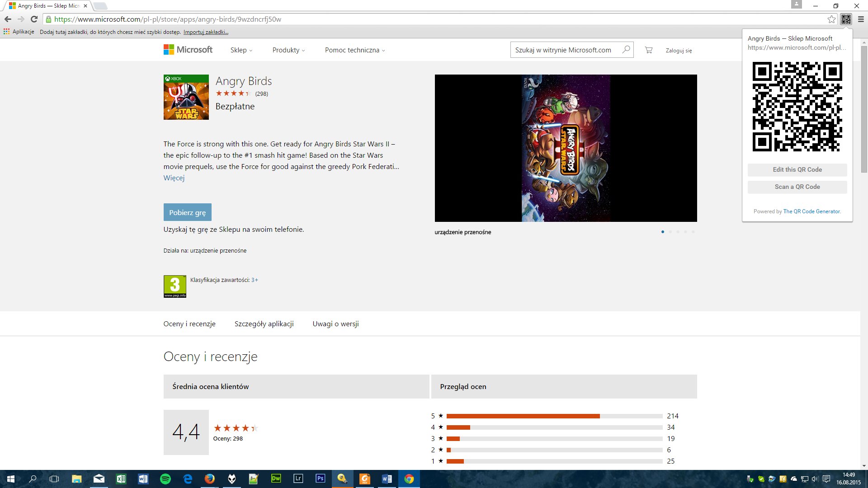Reload the page using the refresh icon

click(x=34, y=19)
